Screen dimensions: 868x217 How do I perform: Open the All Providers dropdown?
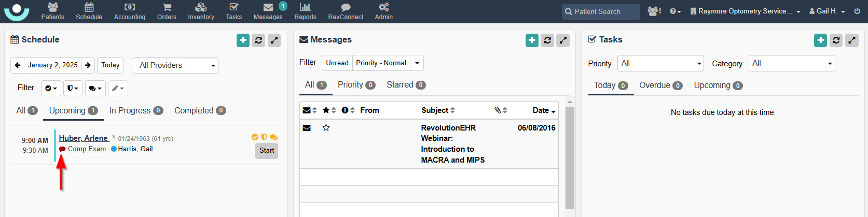coord(175,65)
